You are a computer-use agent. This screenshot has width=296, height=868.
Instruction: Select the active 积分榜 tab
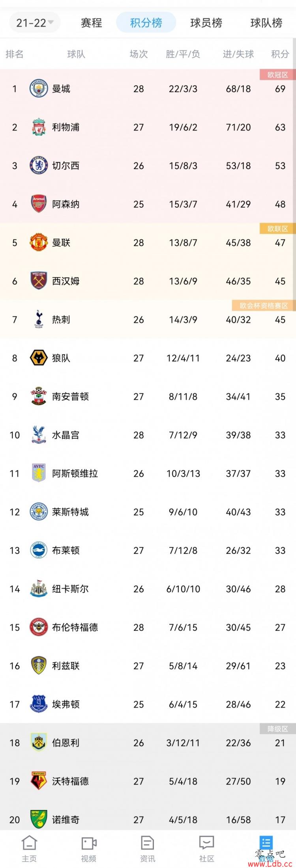(x=146, y=22)
